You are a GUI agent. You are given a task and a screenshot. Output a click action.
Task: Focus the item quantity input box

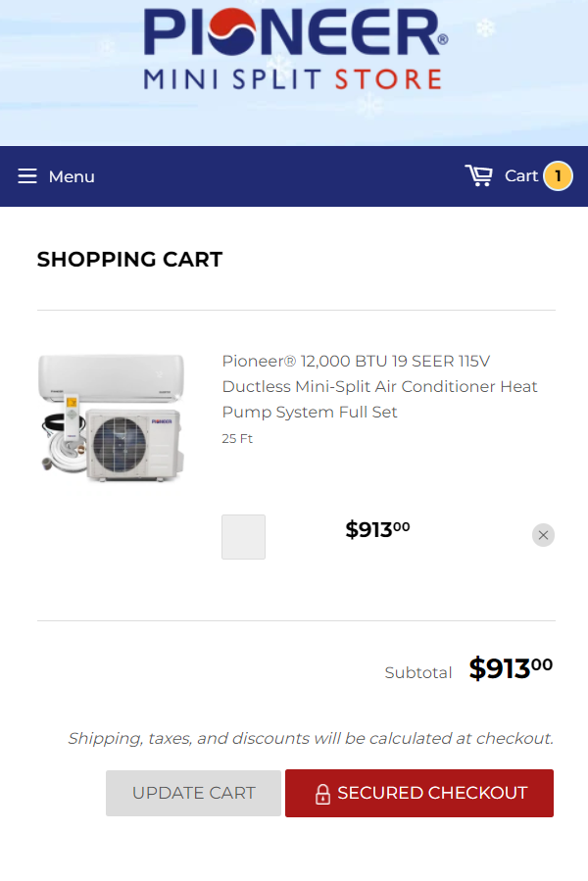click(243, 537)
